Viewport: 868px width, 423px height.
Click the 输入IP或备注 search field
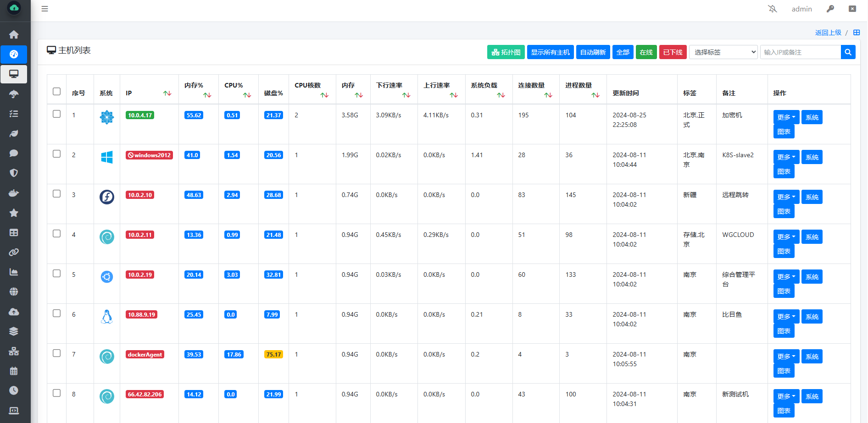pos(800,52)
